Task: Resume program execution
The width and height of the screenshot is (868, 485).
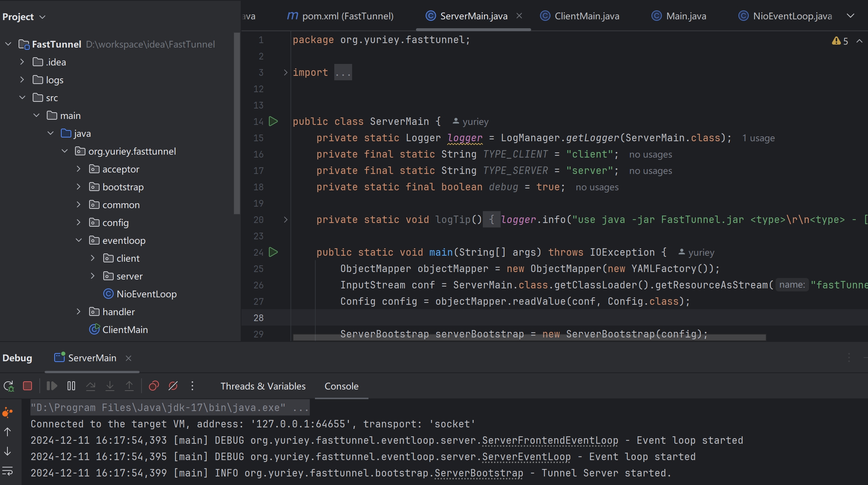Action: [52, 386]
